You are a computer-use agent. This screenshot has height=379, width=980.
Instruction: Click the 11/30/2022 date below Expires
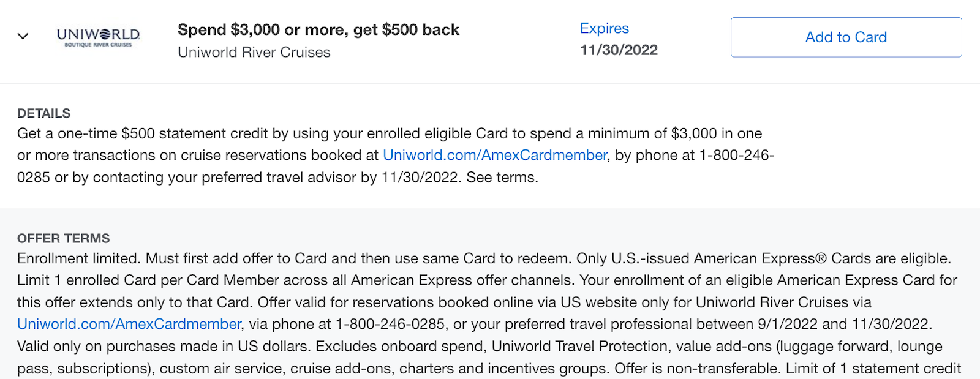(x=619, y=50)
